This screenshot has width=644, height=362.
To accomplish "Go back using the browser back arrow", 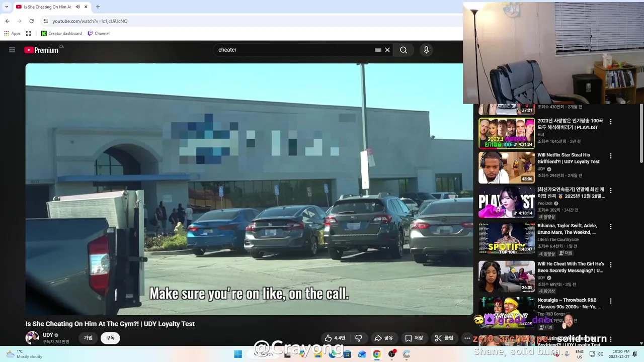I will click(x=7, y=21).
